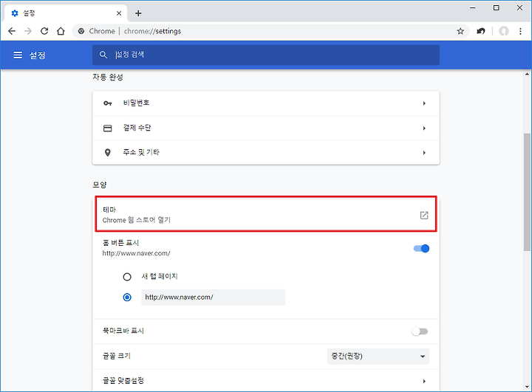Click the magnifier icon in settings search
The image size is (532, 392).
click(x=103, y=55)
